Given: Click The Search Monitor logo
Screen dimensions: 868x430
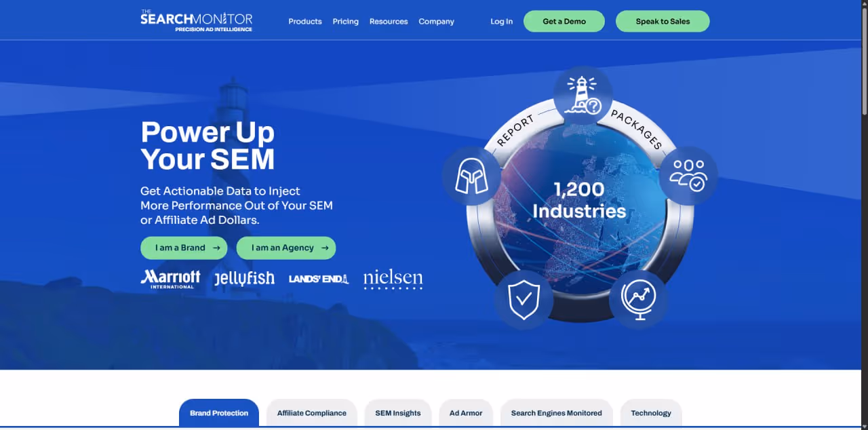Looking at the screenshot, I should [197, 21].
